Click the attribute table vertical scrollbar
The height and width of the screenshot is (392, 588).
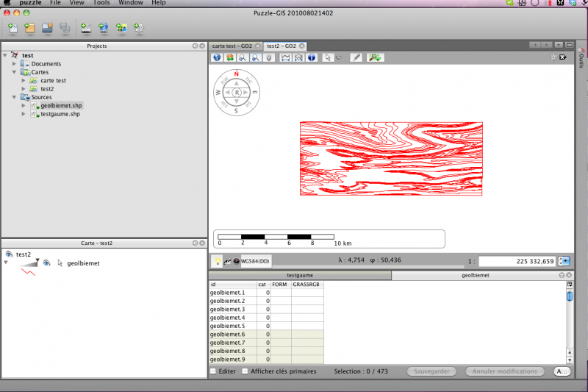point(570,324)
